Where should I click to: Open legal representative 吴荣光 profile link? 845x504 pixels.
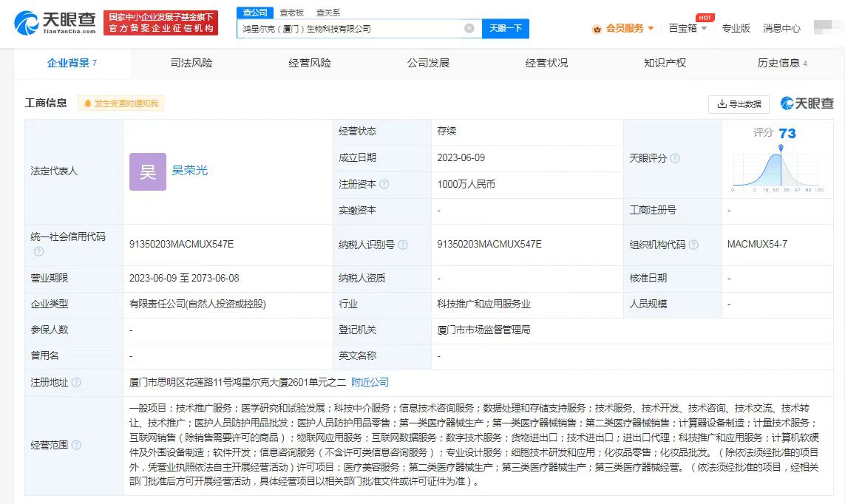pyautogui.click(x=189, y=171)
